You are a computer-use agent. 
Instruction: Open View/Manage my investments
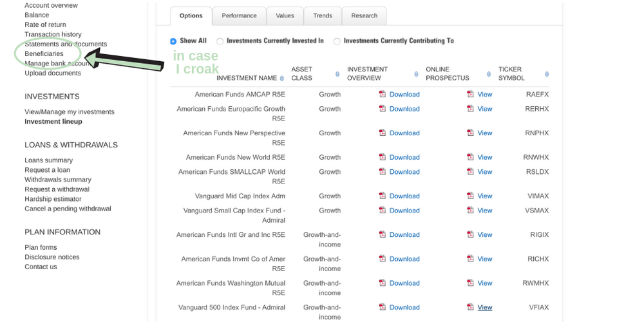(70, 111)
